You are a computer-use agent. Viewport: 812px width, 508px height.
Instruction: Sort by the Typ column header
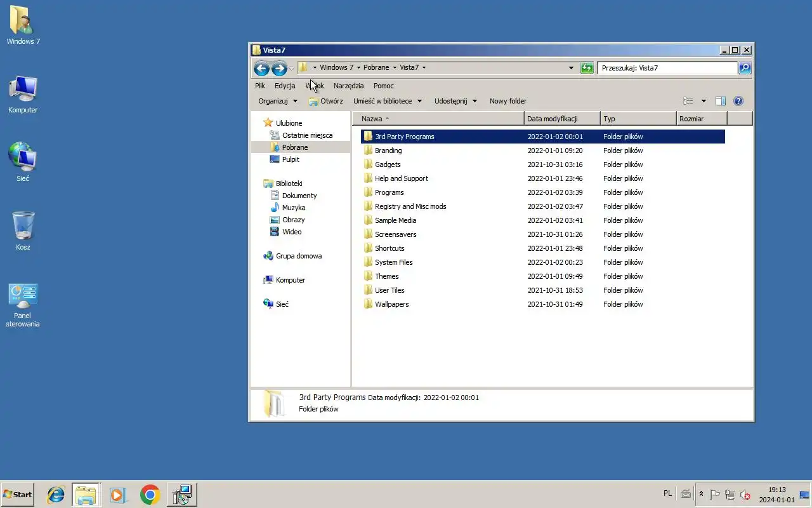click(638, 119)
